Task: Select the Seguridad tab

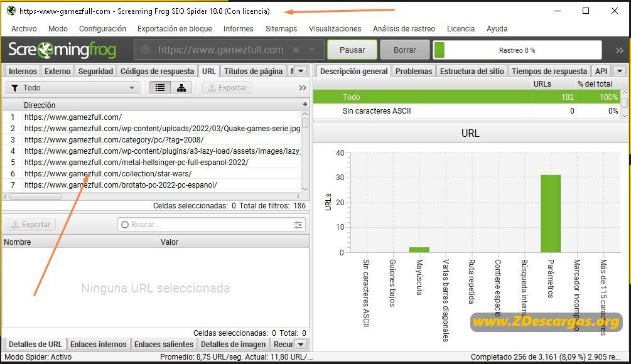Action: point(95,71)
